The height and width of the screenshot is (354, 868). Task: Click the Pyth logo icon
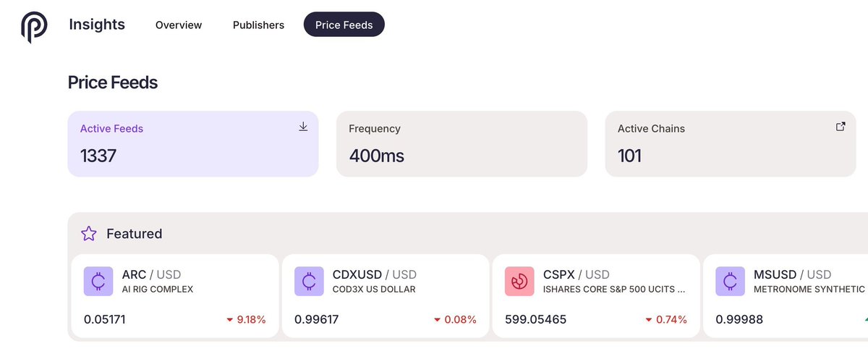tap(33, 26)
